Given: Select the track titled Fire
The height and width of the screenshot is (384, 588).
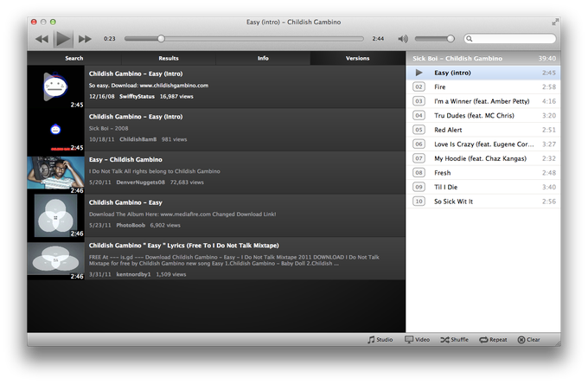Looking at the screenshot, I should [x=483, y=87].
